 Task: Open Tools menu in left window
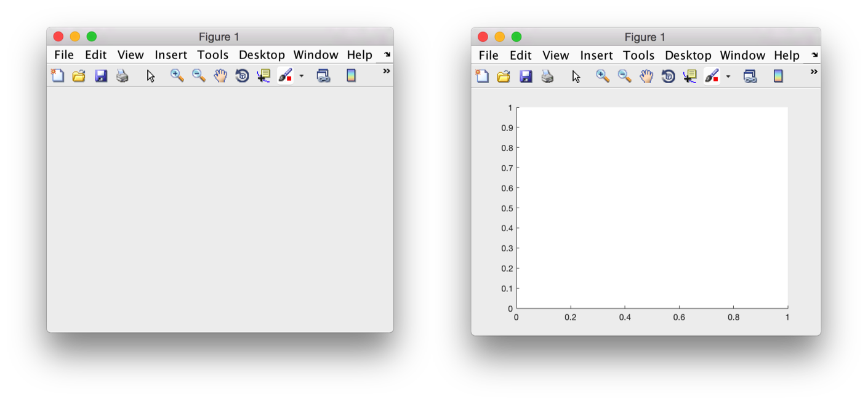coord(213,55)
